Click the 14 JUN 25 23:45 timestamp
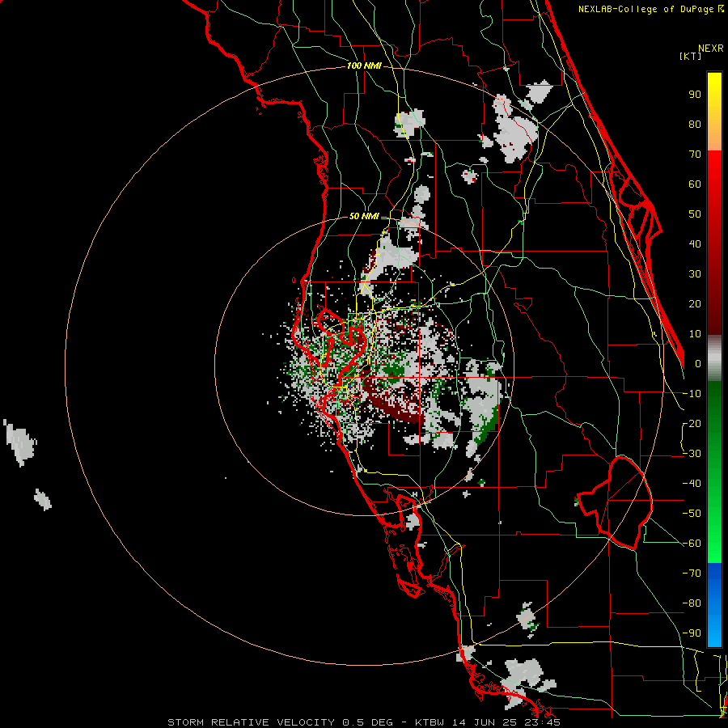The image size is (728, 728). pos(506,722)
